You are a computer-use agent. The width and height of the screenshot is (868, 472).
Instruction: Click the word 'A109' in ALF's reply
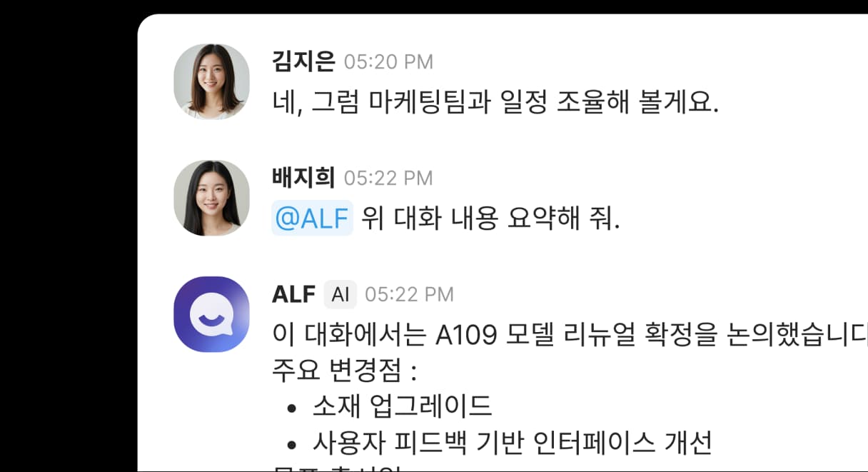[460, 335]
